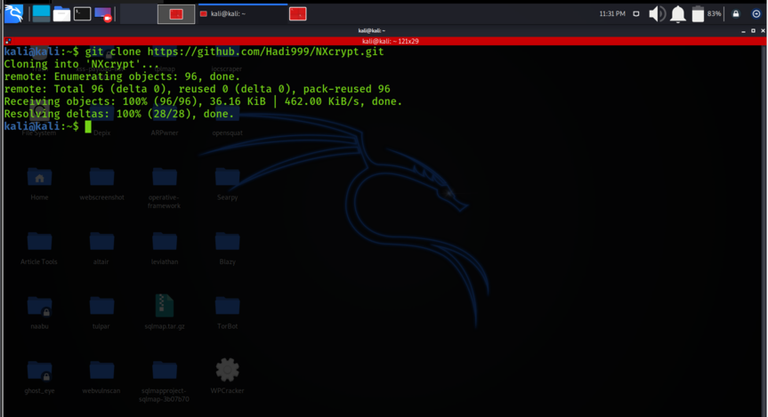The image size is (768, 417).
Task: Open the Kali dragon applications menu
Action: pos(14,14)
